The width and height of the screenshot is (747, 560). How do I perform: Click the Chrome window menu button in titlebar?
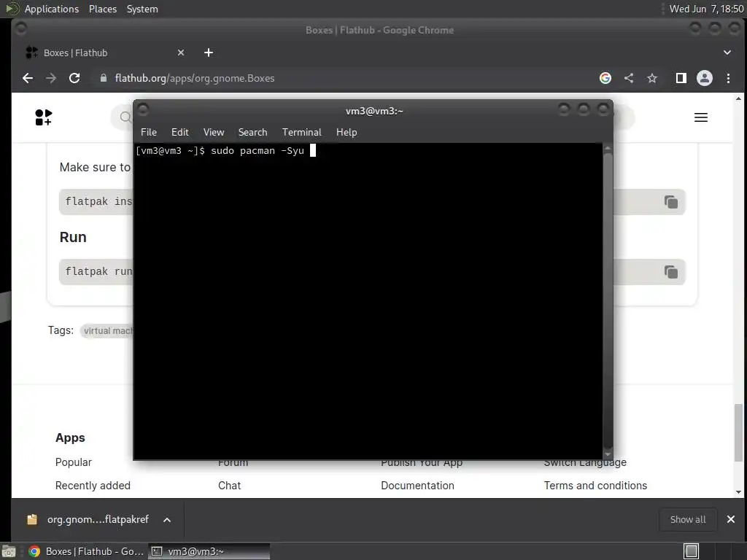point(20,28)
